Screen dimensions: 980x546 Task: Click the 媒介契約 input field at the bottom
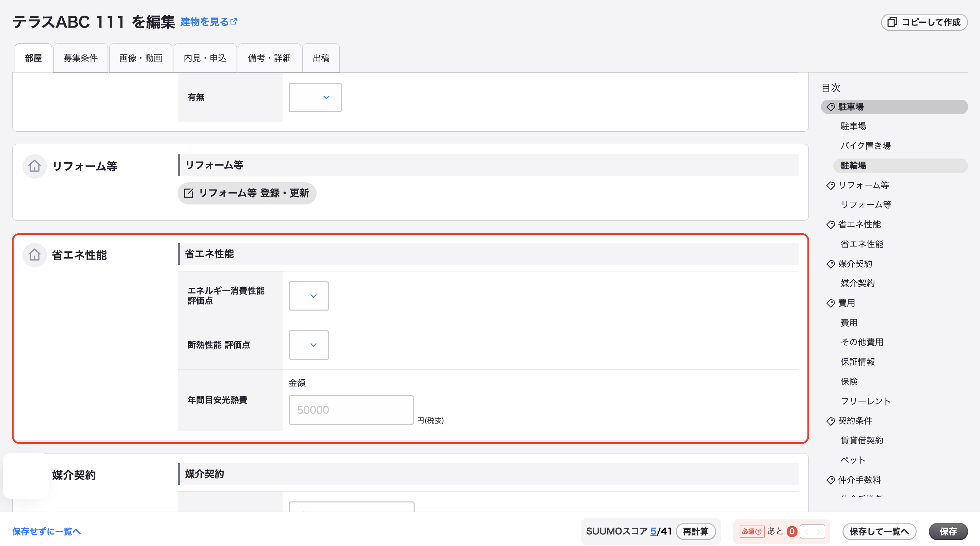pos(351,506)
